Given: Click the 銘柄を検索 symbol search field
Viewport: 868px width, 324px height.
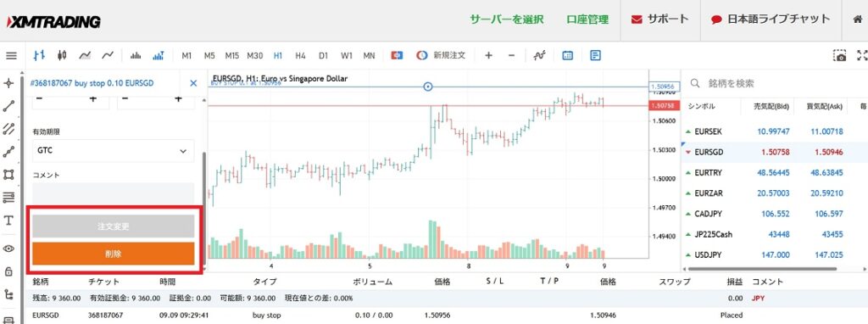Looking at the screenshot, I should 772,83.
